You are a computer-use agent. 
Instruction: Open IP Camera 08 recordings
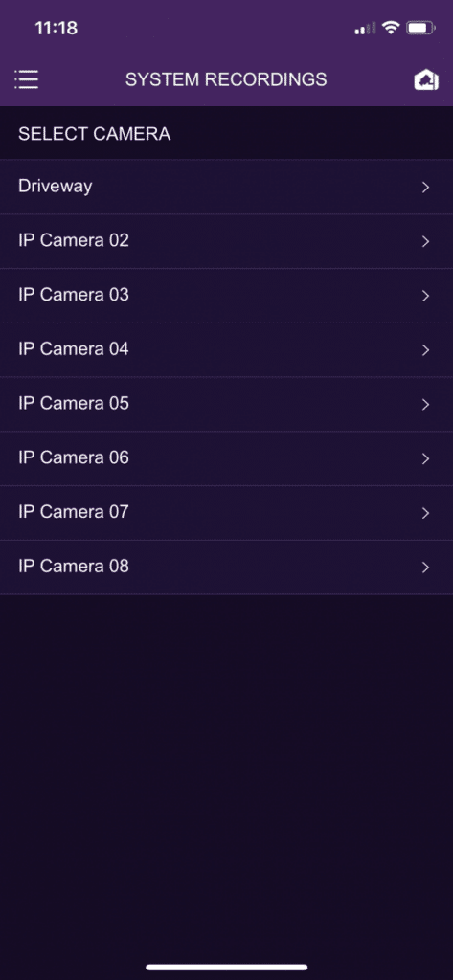tap(226, 568)
